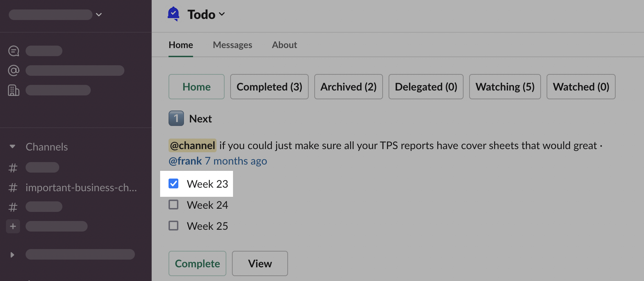The width and height of the screenshot is (644, 281).
Task: Click the building directory icon in sidebar
Action: coord(14,90)
